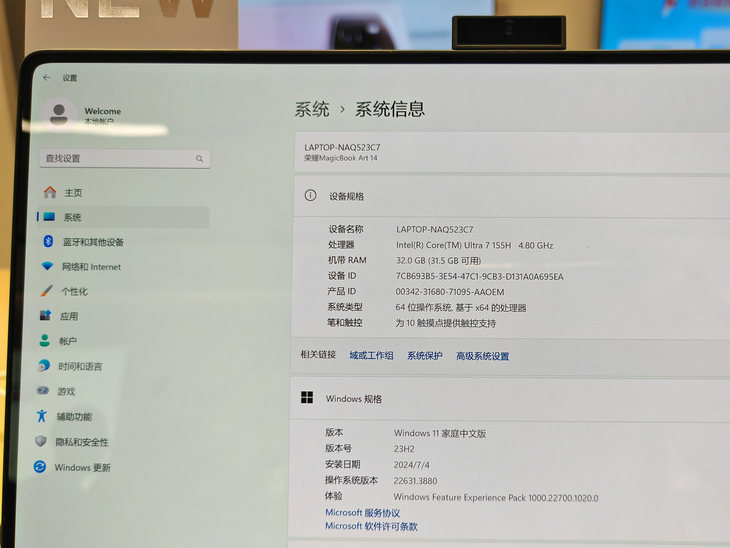Click the info icon beside 设备规格

click(x=310, y=195)
